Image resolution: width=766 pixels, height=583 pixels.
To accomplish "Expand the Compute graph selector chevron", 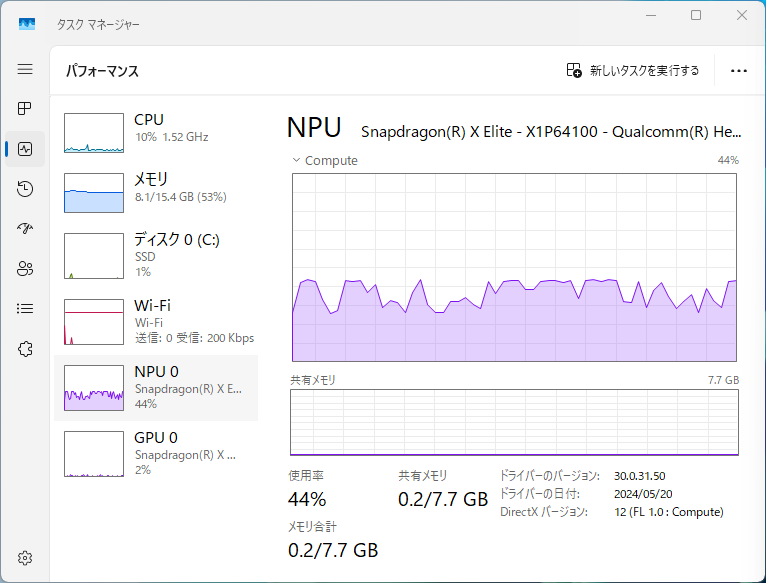I will (296, 160).
